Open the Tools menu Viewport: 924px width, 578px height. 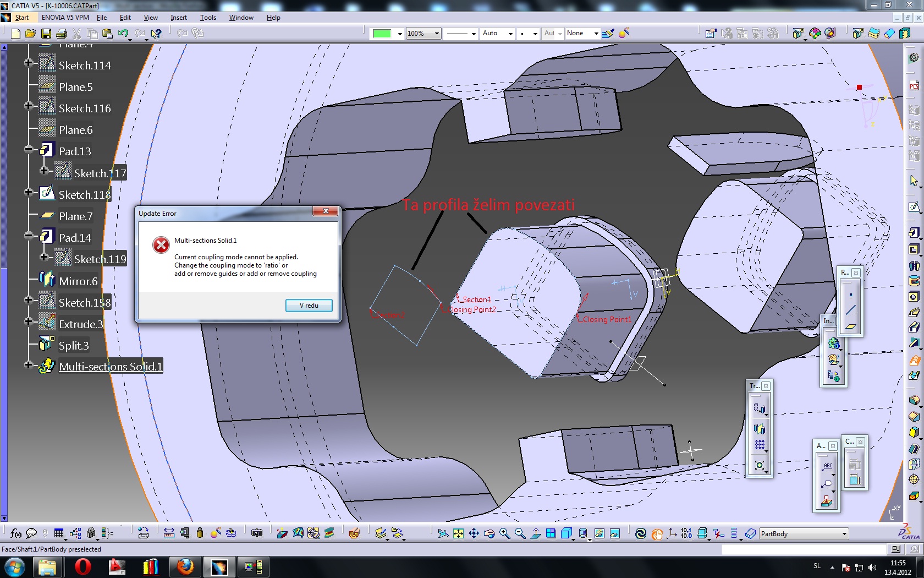tap(208, 18)
